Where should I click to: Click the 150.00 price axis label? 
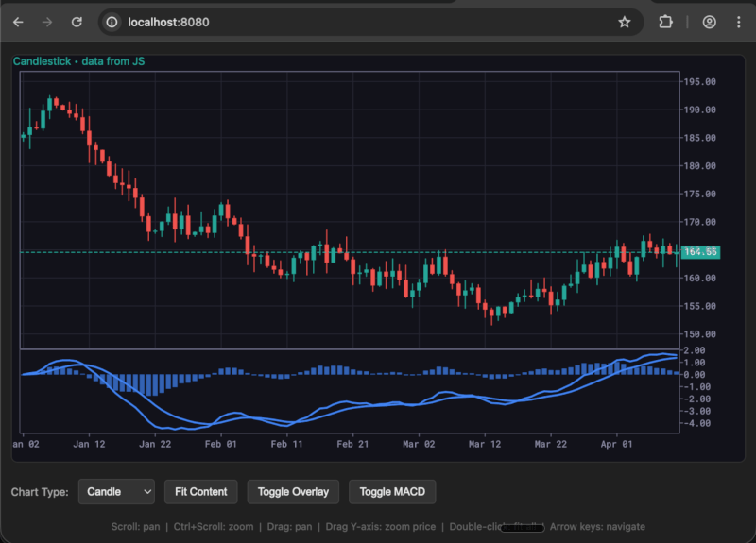click(x=700, y=334)
